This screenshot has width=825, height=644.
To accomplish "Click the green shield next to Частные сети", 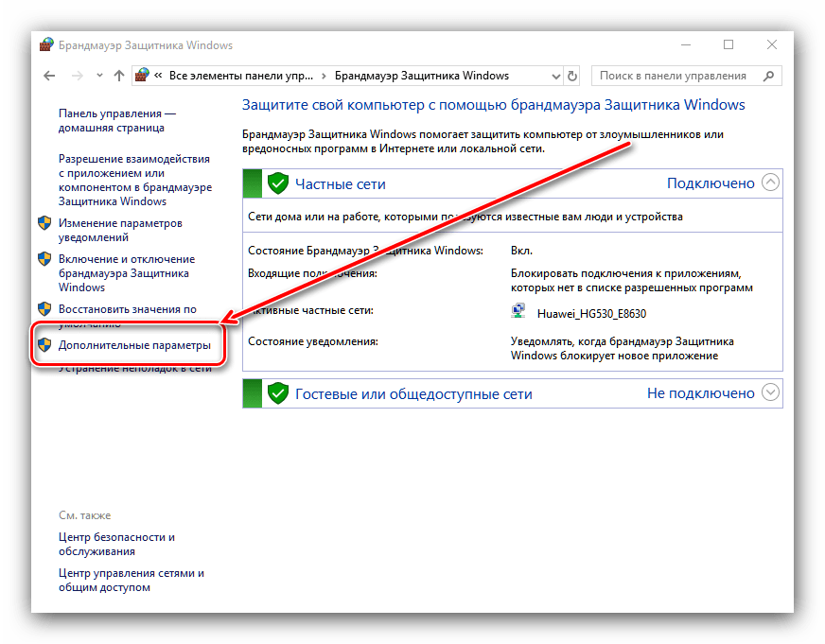I will click(277, 183).
